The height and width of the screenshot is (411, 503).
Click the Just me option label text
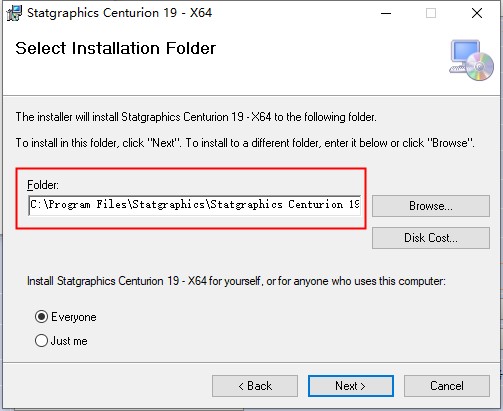click(x=69, y=341)
